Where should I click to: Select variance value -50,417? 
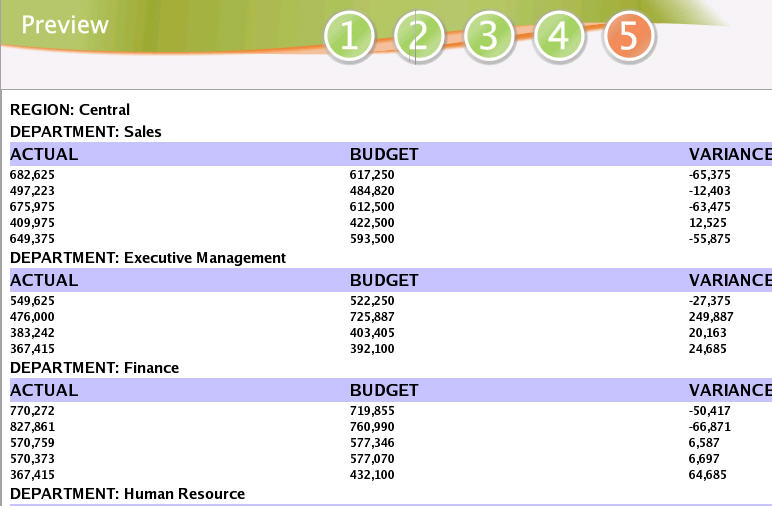point(709,411)
